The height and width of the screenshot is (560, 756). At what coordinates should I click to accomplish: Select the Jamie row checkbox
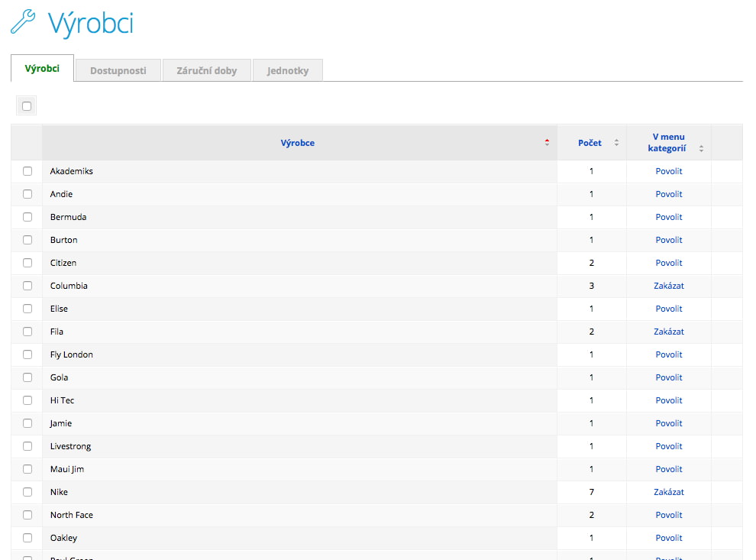(x=27, y=423)
